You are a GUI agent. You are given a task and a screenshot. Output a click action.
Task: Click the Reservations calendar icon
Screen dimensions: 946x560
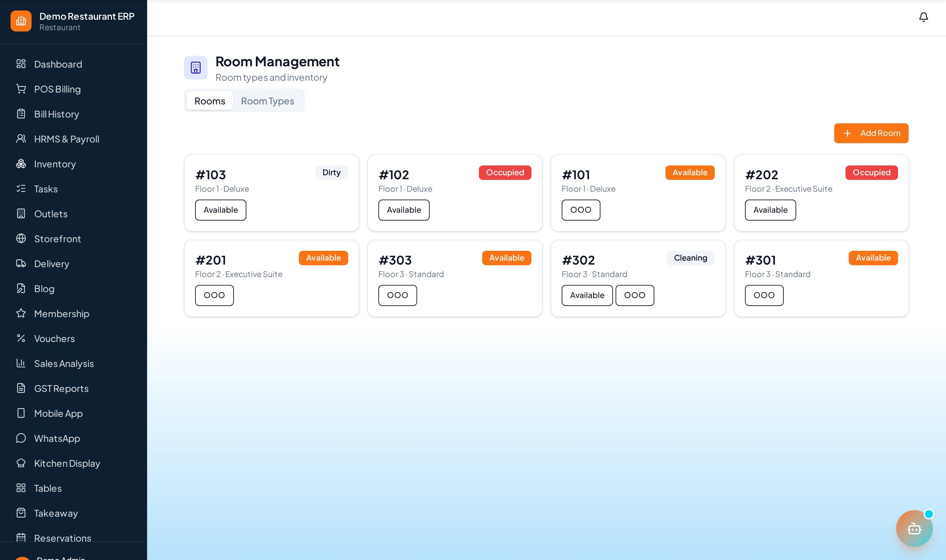(x=21, y=537)
